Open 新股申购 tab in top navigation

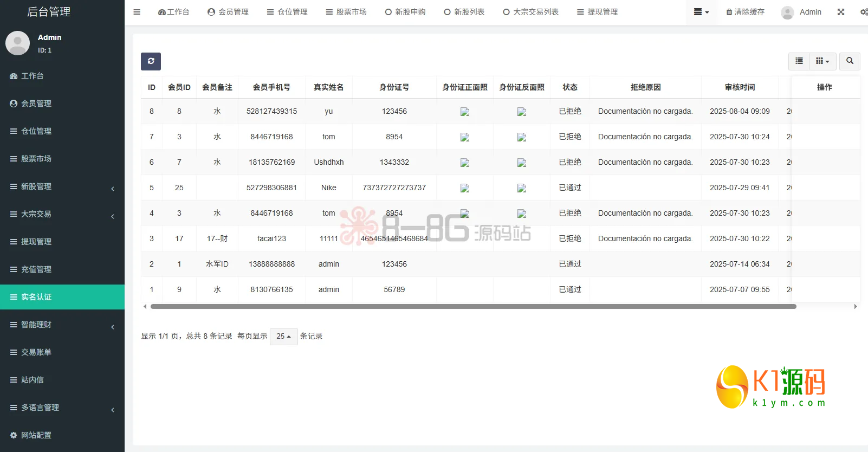click(405, 12)
